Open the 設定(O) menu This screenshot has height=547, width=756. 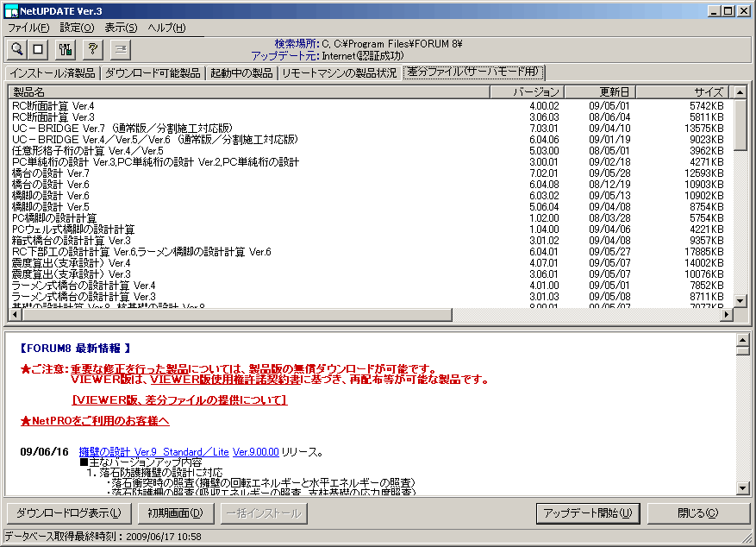coord(77,28)
